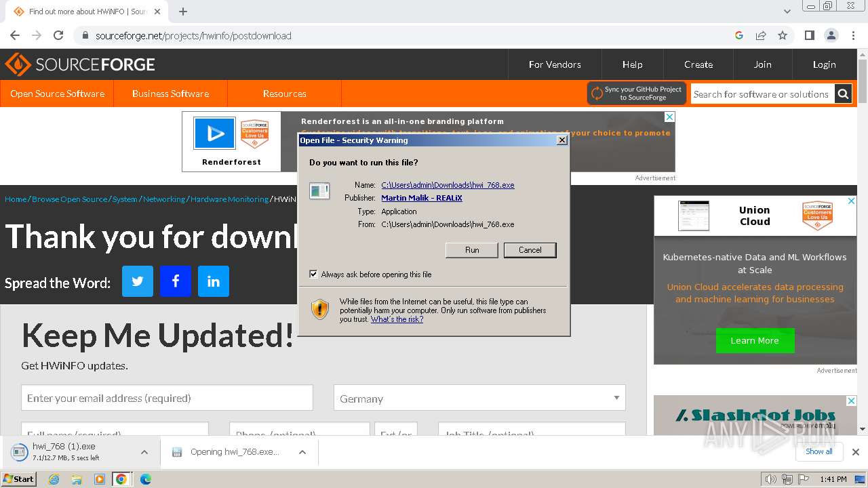Viewport: 868px width, 488px height.
Task: Select the HWiNFO browser tab
Action: click(88, 12)
